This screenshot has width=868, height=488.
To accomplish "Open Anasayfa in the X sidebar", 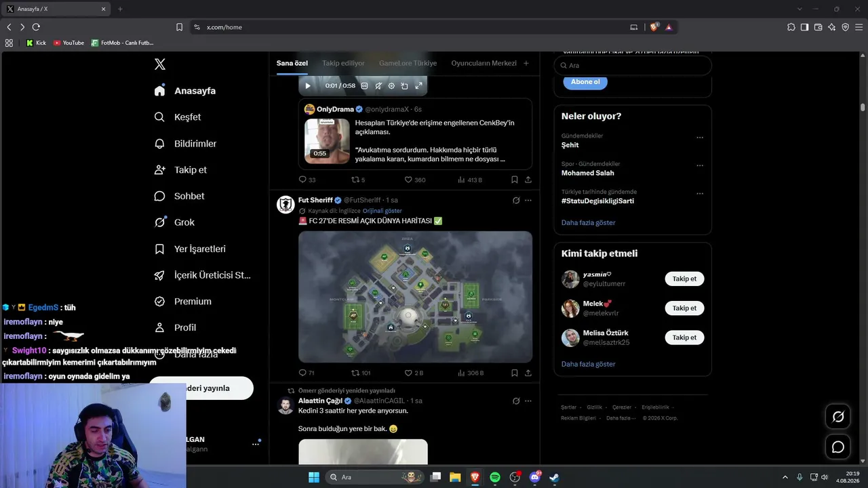I will point(185,91).
